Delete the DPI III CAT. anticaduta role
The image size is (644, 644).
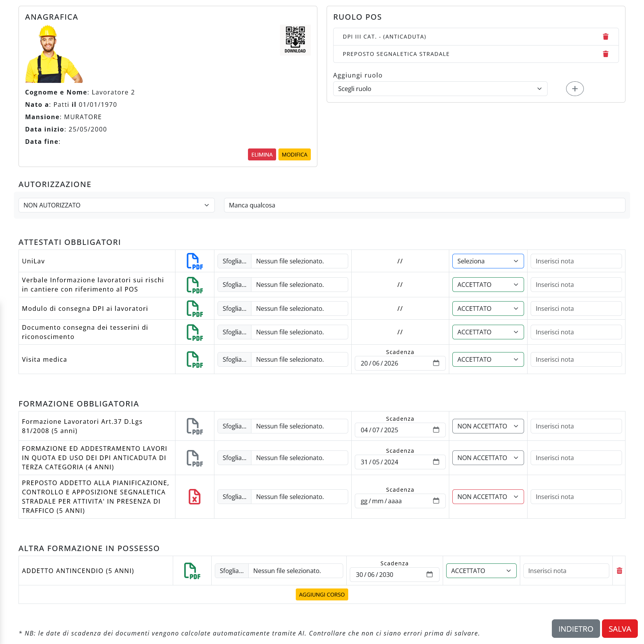coord(605,37)
